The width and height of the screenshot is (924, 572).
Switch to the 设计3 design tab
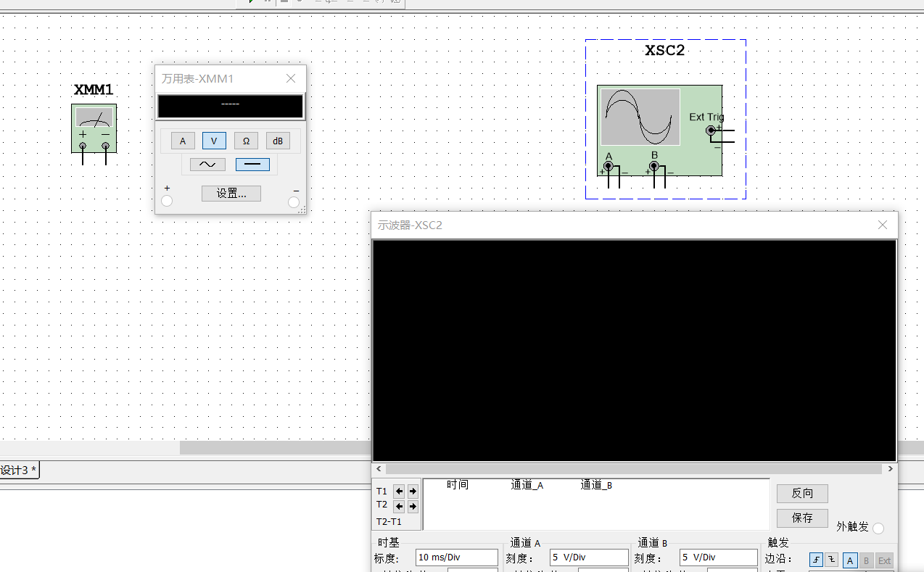19,471
